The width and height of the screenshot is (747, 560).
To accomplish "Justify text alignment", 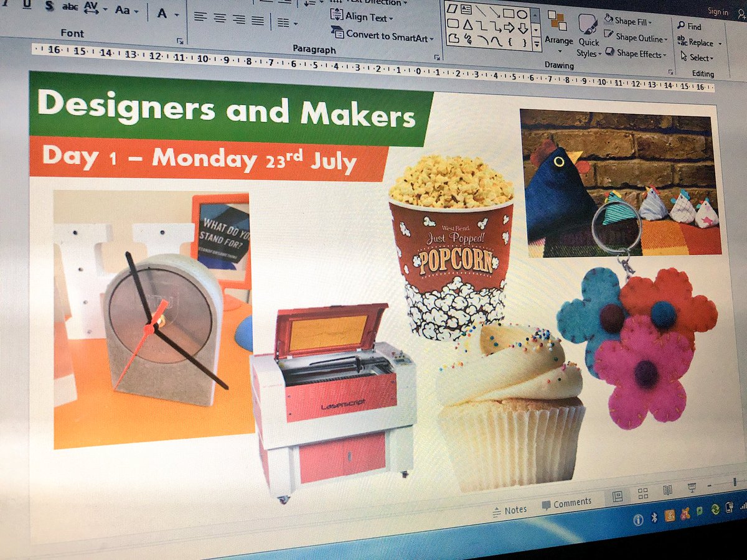I will coord(258,21).
